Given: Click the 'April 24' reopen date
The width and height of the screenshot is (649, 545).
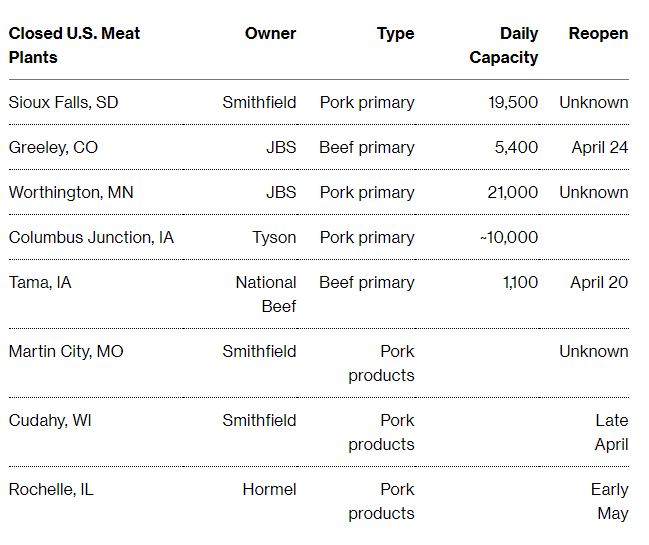Looking at the screenshot, I should [600, 148].
